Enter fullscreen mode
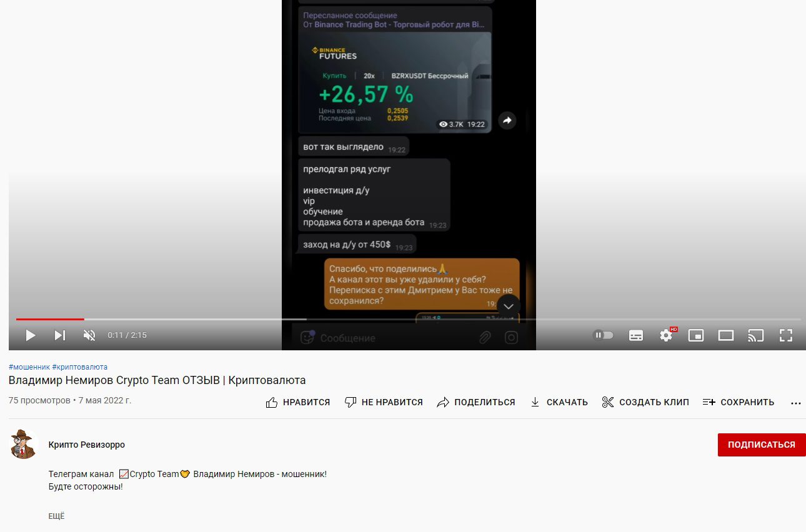 tap(786, 335)
